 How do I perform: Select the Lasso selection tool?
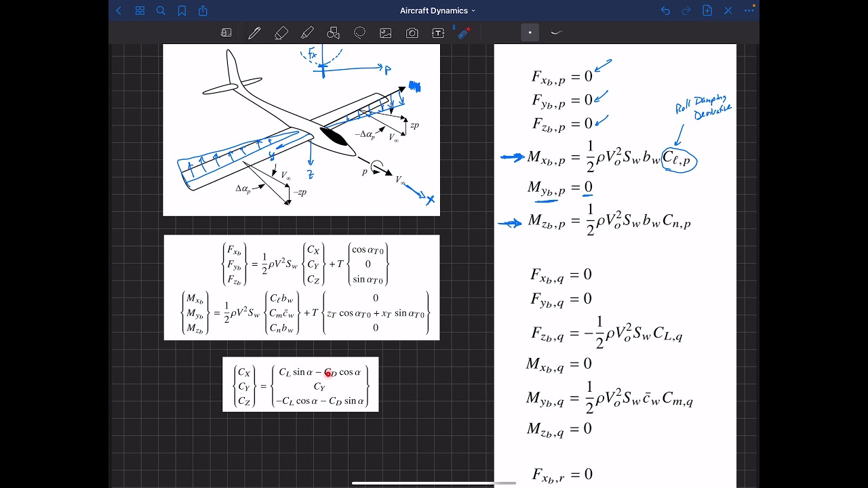pos(359,33)
